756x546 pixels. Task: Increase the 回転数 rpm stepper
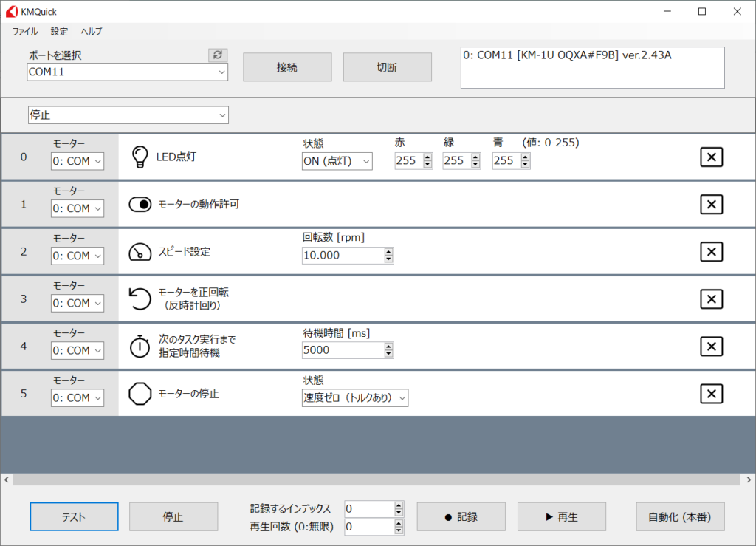[388, 251]
